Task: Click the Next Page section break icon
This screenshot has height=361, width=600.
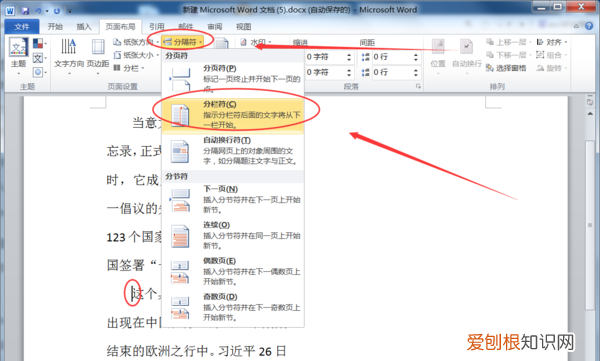Action: pyautogui.click(x=180, y=200)
